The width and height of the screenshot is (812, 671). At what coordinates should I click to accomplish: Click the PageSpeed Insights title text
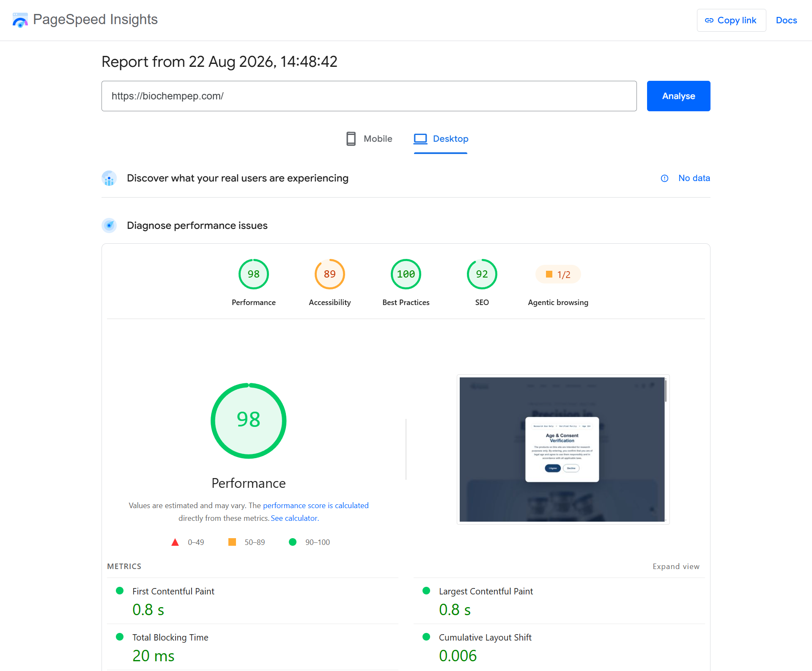tap(95, 19)
